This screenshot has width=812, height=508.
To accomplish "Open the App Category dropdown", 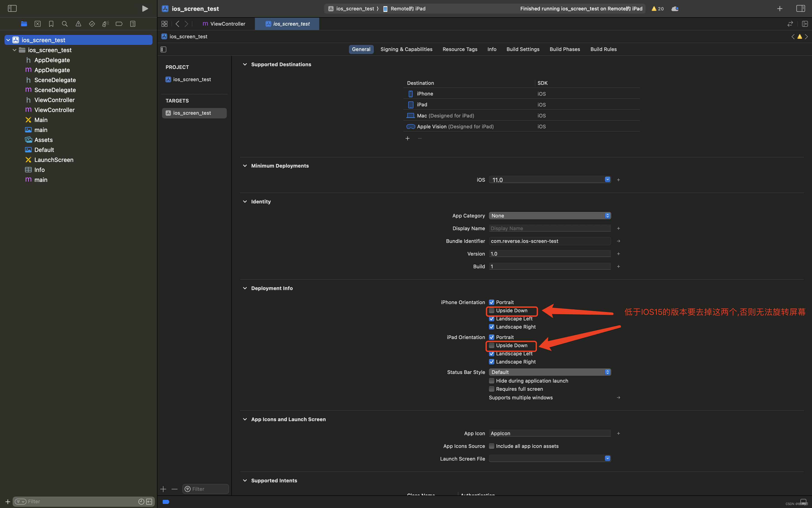I will (550, 216).
